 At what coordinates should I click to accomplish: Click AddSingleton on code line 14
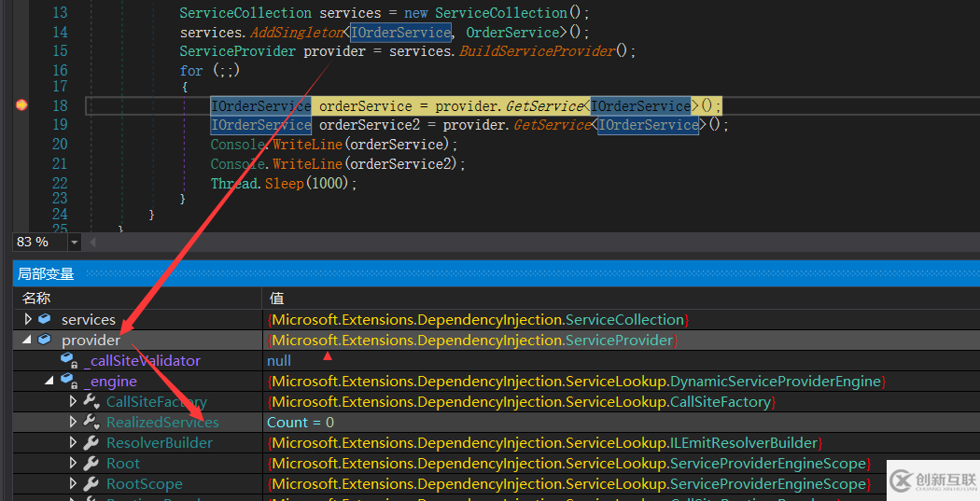tap(296, 32)
